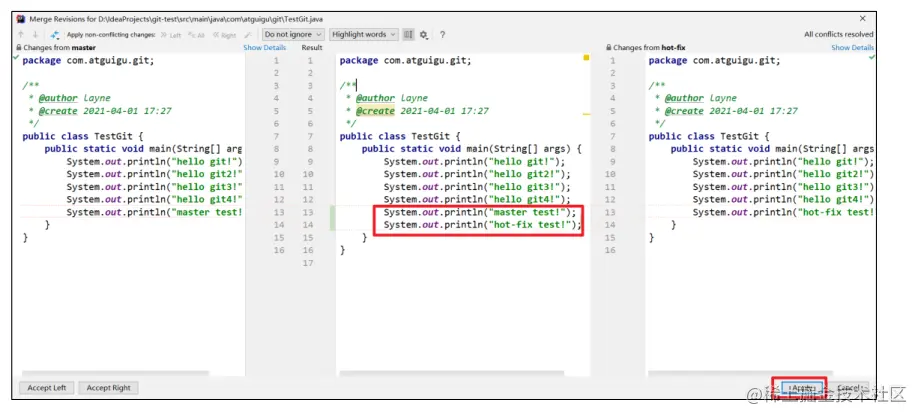Click 'Changes from hot-fix' label
The height and width of the screenshot is (419, 921).
[x=649, y=48]
